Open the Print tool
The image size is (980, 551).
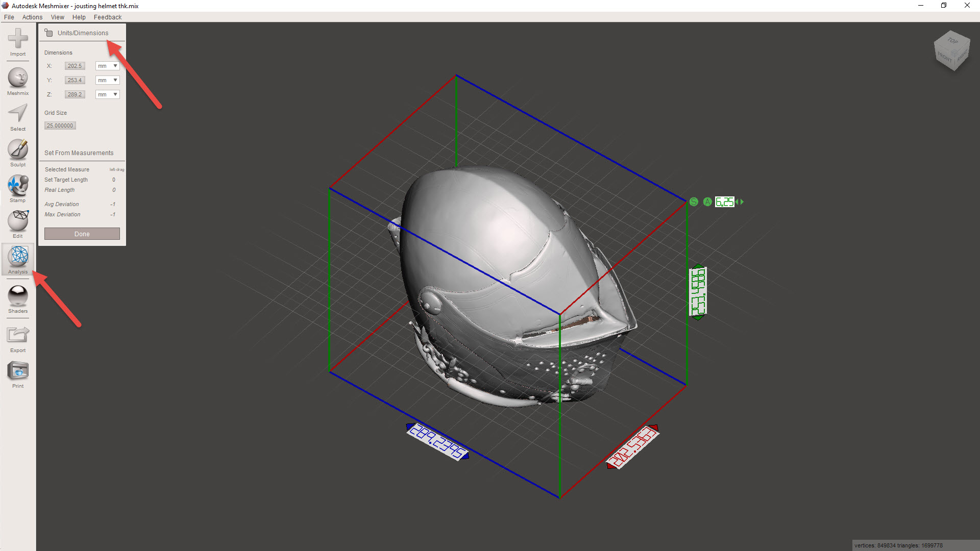coord(18,372)
